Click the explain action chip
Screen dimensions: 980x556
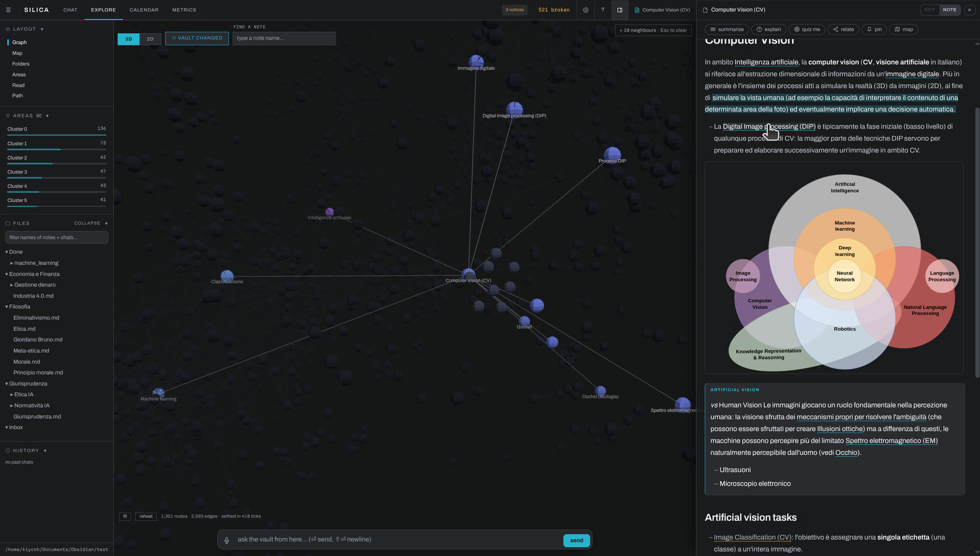pyautogui.click(x=769, y=29)
